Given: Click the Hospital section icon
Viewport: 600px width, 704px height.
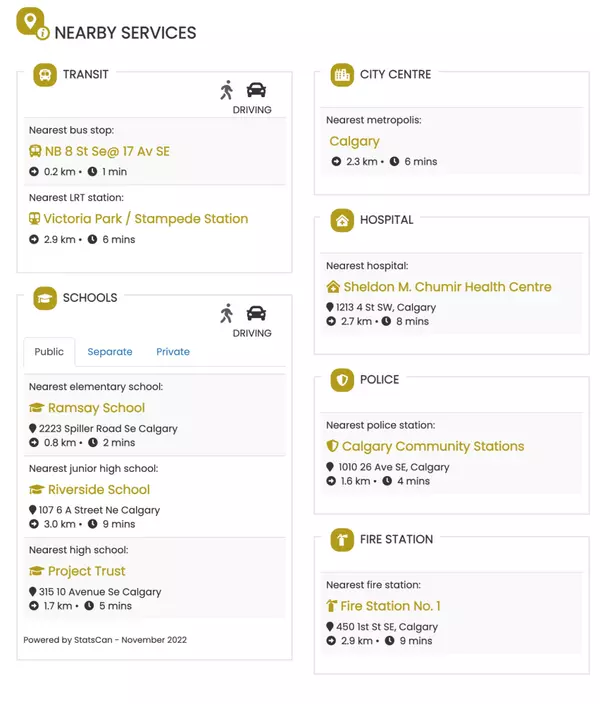Looking at the screenshot, I should (x=342, y=221).
